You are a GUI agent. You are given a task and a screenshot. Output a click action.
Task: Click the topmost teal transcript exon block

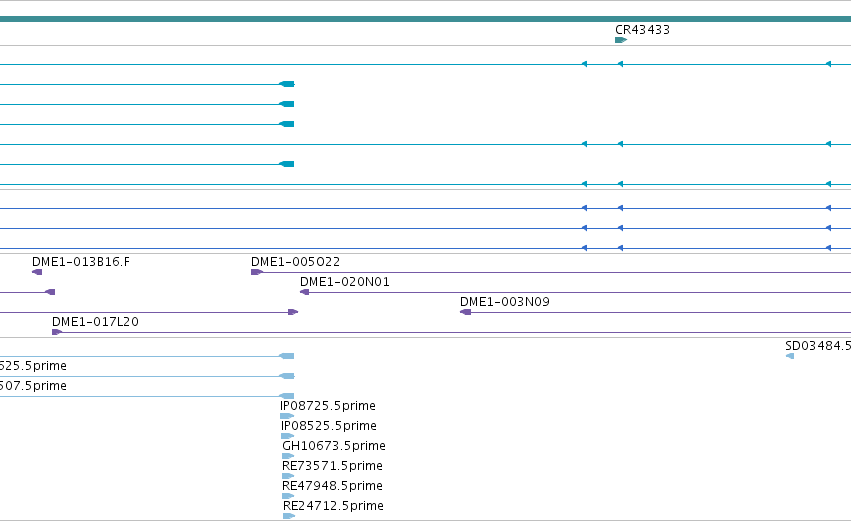pos(287,84)
